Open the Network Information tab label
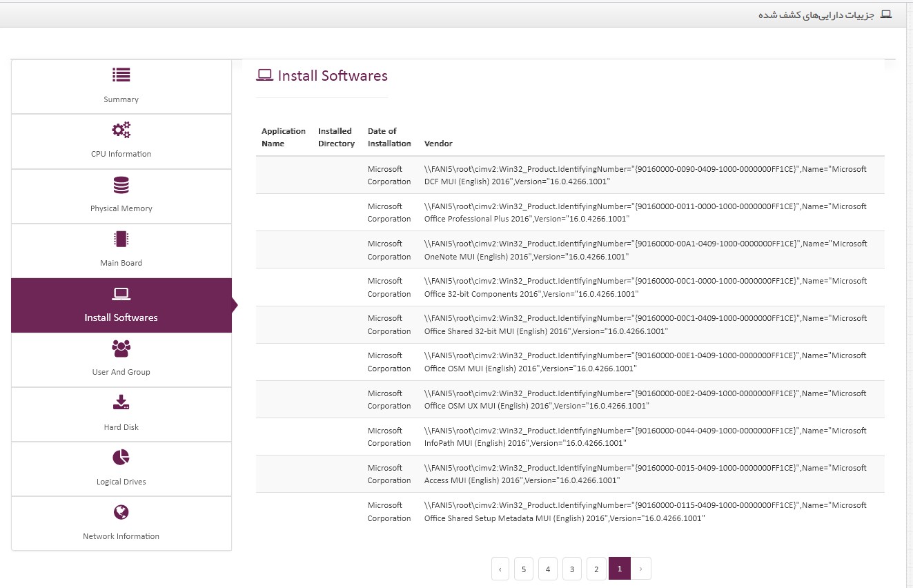 [121, 536]
